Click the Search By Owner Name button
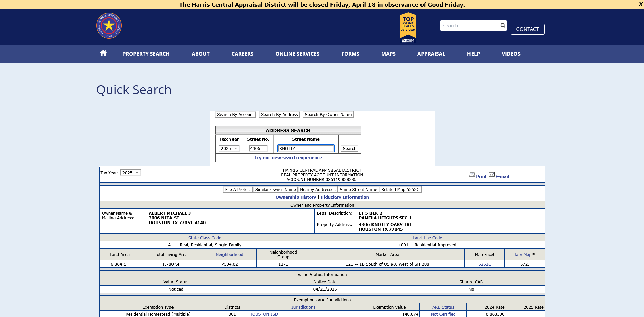644x317 pixels. (328, 114)
